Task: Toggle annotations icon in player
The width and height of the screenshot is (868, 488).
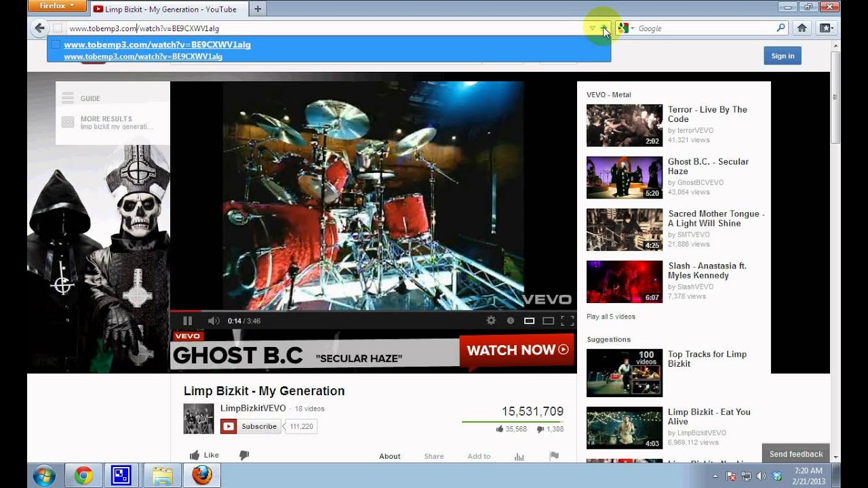Action: 510,321
